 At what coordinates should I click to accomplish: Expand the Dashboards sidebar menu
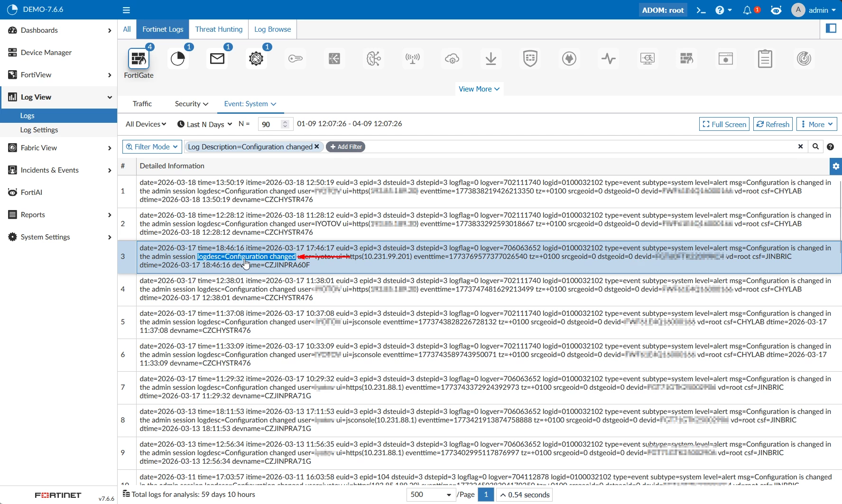point(58,30)
